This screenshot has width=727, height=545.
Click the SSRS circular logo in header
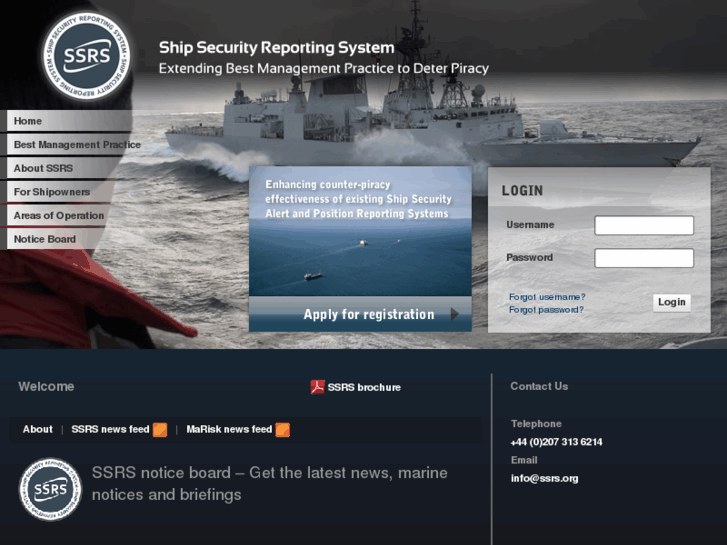click(87, 56)
